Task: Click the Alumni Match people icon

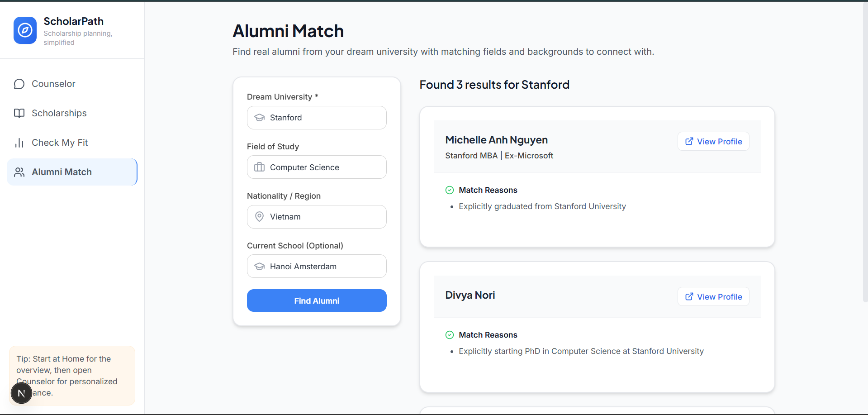Action: [19, 172]
